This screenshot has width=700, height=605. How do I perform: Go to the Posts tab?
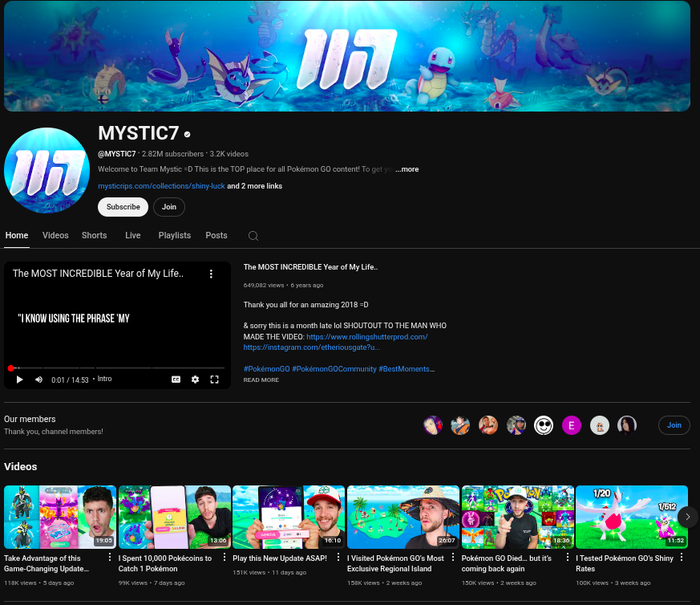(x=216, y=235)
